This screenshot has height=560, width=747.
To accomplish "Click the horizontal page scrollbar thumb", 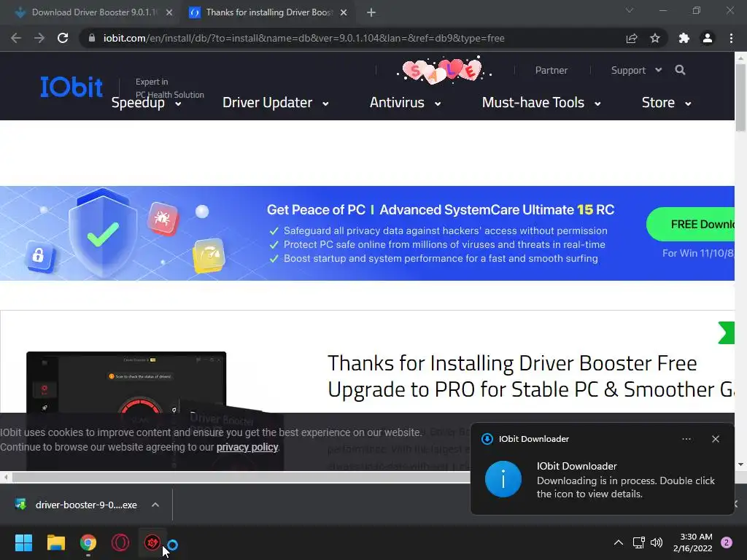I will point(241,477).
